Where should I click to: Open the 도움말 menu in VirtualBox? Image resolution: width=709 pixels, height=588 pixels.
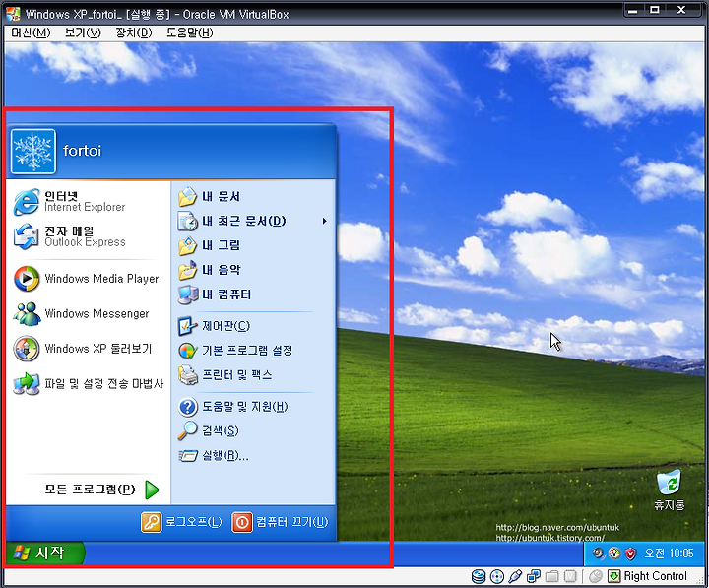click(x=189, y=33)
